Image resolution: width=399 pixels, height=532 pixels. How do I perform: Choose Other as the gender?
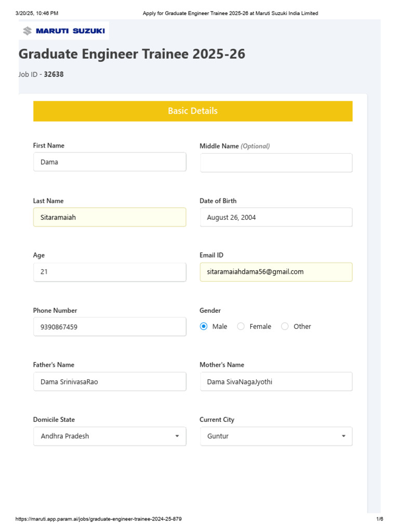point(285,326)
